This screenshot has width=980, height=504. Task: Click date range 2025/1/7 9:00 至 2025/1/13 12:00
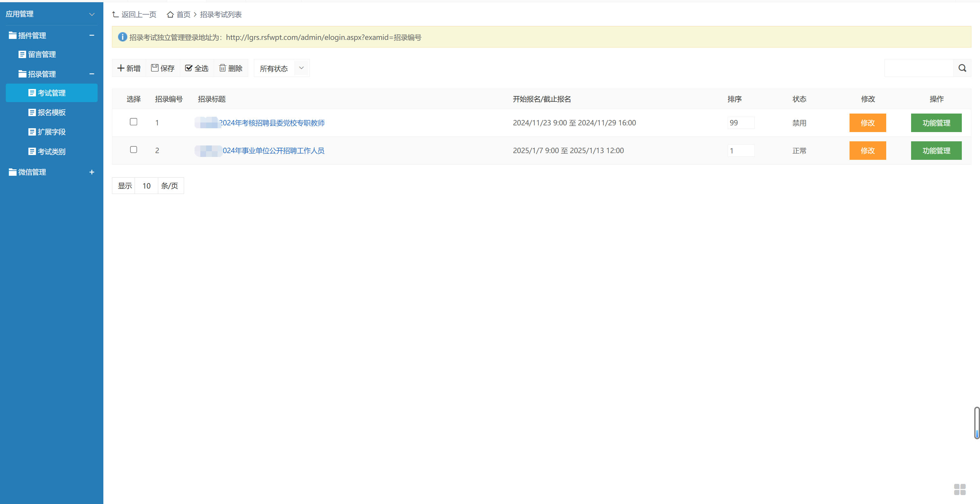(568, 151)
